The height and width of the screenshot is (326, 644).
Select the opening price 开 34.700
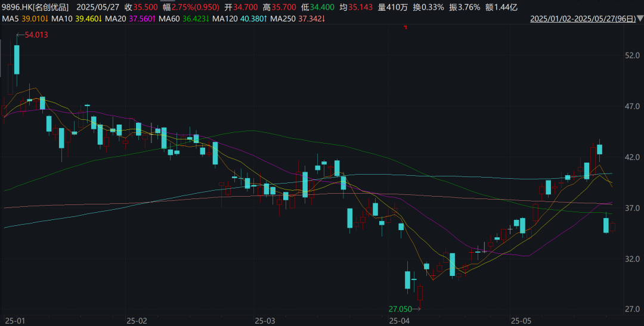241,7
